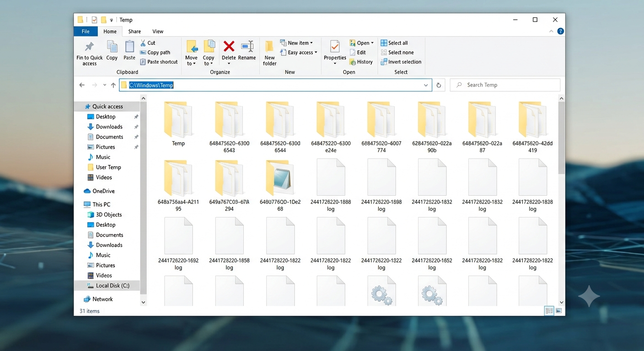Image resolution: width=644 pixels, height=351 pixels.
Task: Refresh the current folder
Action: [439, 85]
